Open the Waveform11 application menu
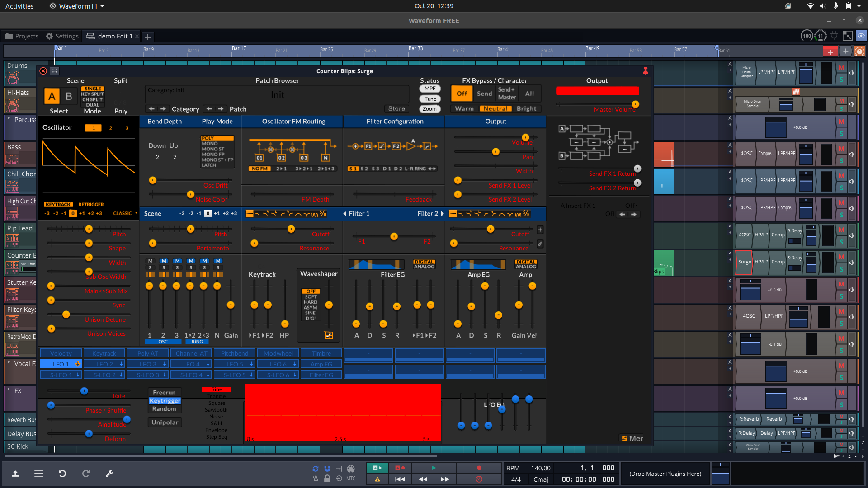Viewport: 868px width, 488px height. 77,6
